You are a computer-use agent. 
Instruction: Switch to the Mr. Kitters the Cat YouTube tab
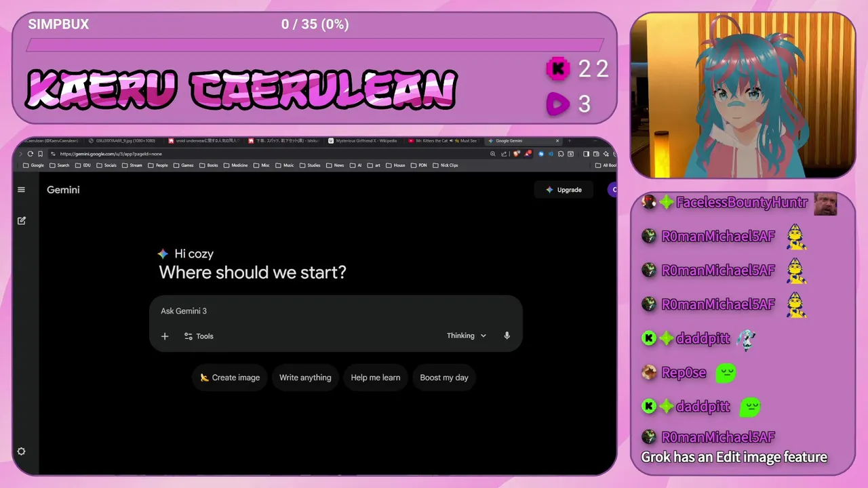point(443,141)
